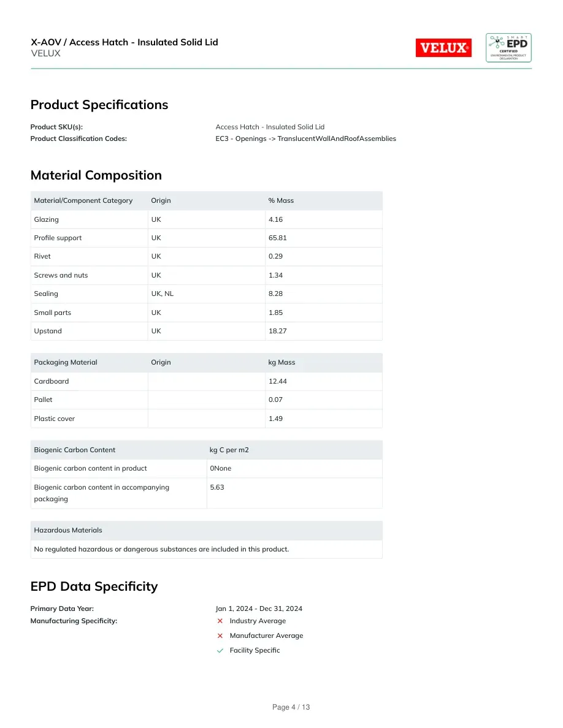Click the Page 4 / 13 footer
Viewport: 563px width, 728px height.
tap(291, 707)
